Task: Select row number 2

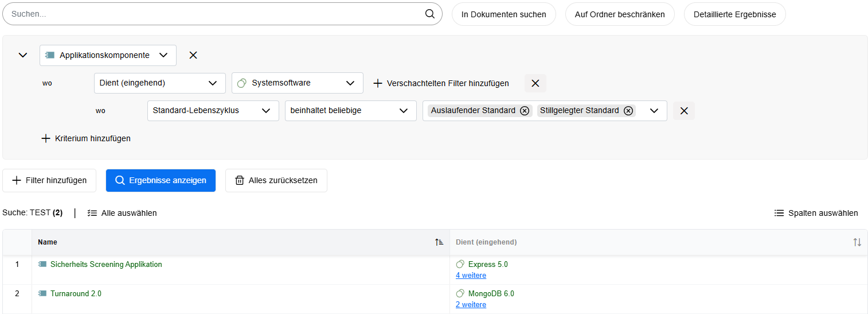Action: coord(17,293)
